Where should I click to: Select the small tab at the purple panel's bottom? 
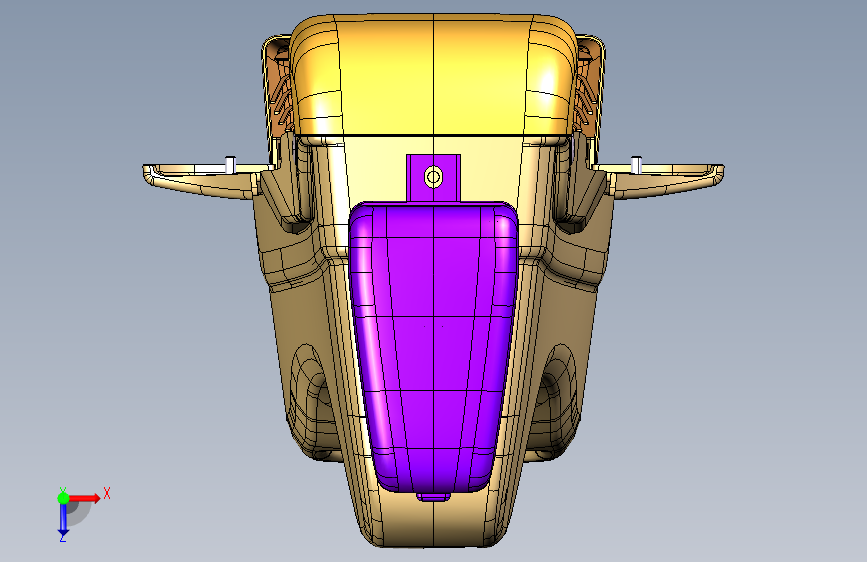click(433, 497)
